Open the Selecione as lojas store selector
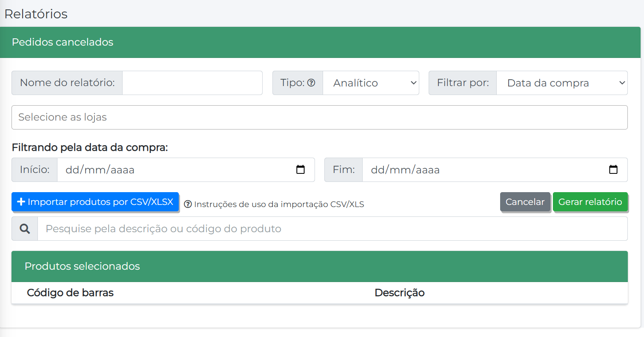The image size is (644, 337). (x=319, y=118)
